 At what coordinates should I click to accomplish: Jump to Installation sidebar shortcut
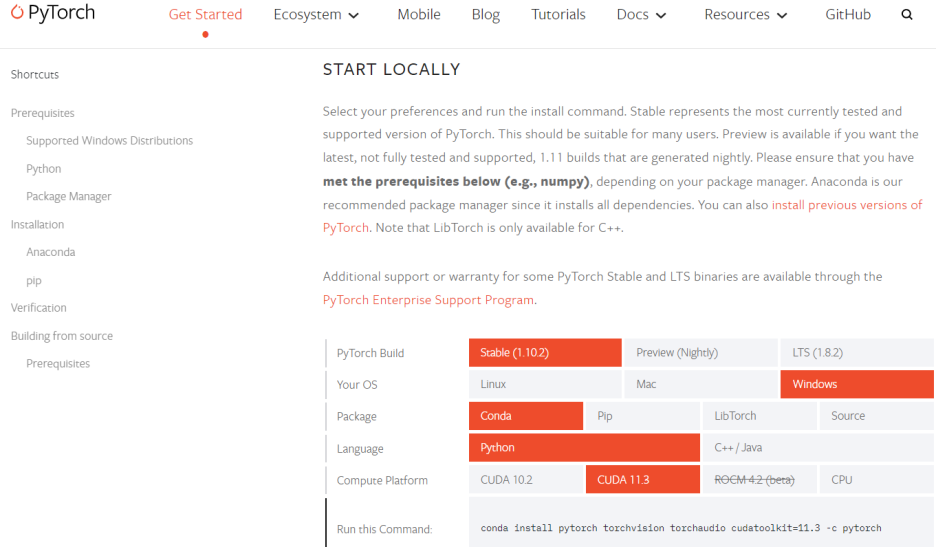tap(37, 224)
